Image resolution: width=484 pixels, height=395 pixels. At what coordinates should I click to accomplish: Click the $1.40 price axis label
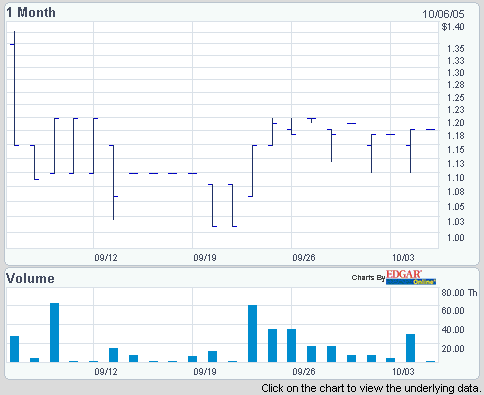pos(453,27)
